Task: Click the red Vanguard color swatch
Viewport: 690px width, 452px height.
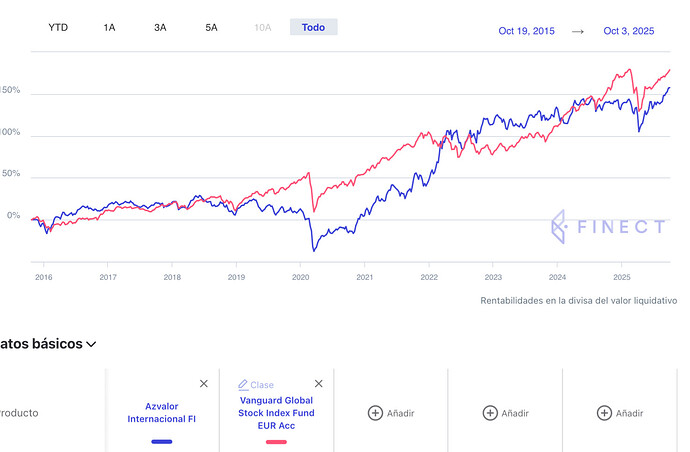Action: click(x=276, y=441)
